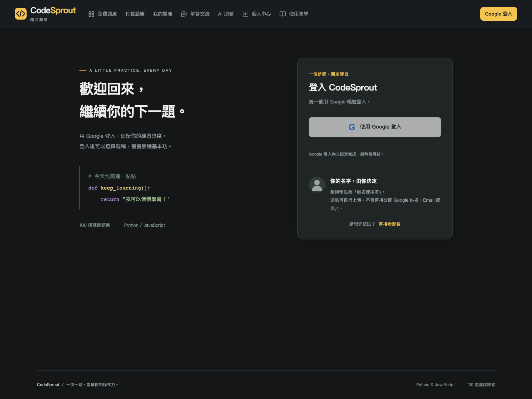Click the footer 一次一題，累積你的程式力 text
This screenshot has height=399, width=532.
92,385
